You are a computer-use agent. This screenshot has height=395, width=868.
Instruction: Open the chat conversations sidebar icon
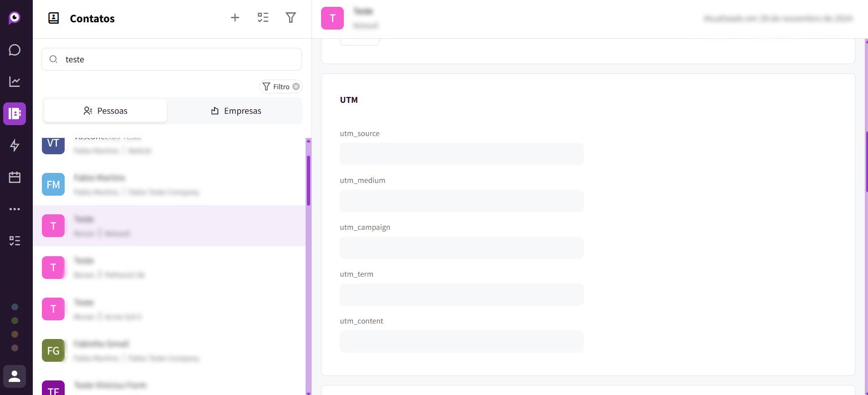(15, 50)
